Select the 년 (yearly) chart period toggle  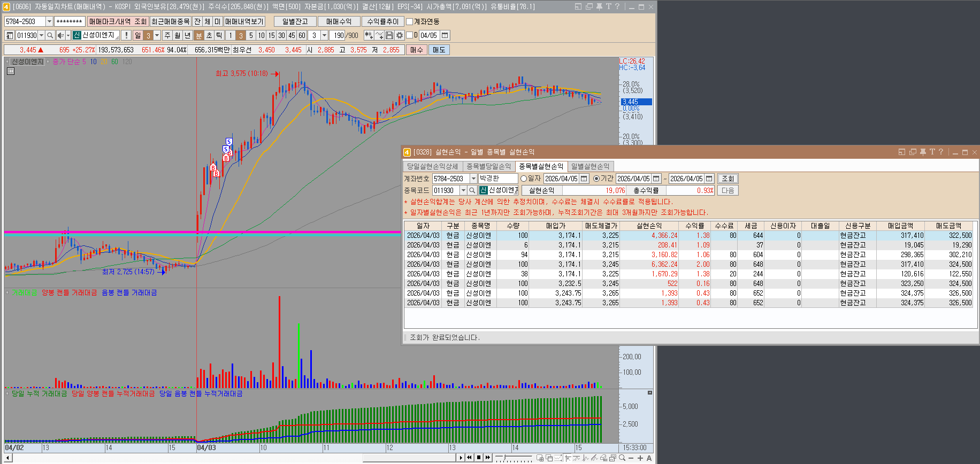click(x=188, y=35)
